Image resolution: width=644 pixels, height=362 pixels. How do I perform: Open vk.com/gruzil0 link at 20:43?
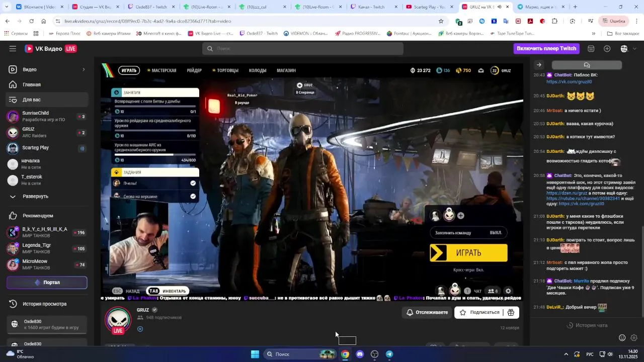click(569, 81)
